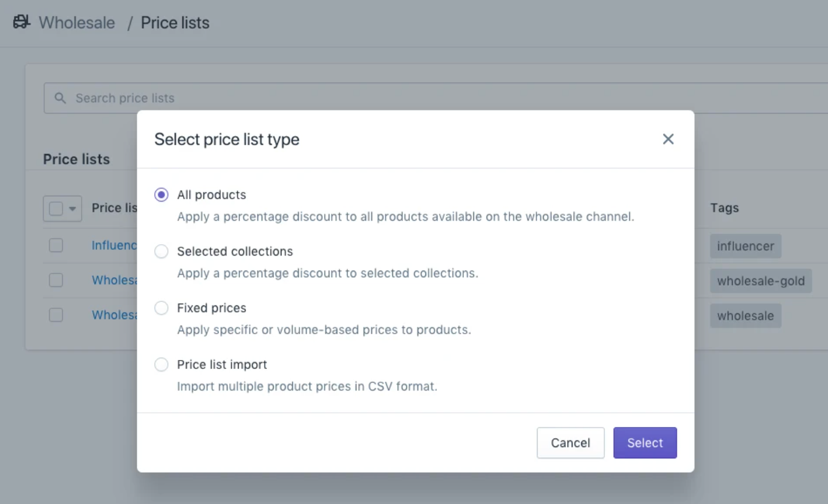Open the bulk select dropdown arrow
This screenshot has height=504, width=828.
pos(73,209)
